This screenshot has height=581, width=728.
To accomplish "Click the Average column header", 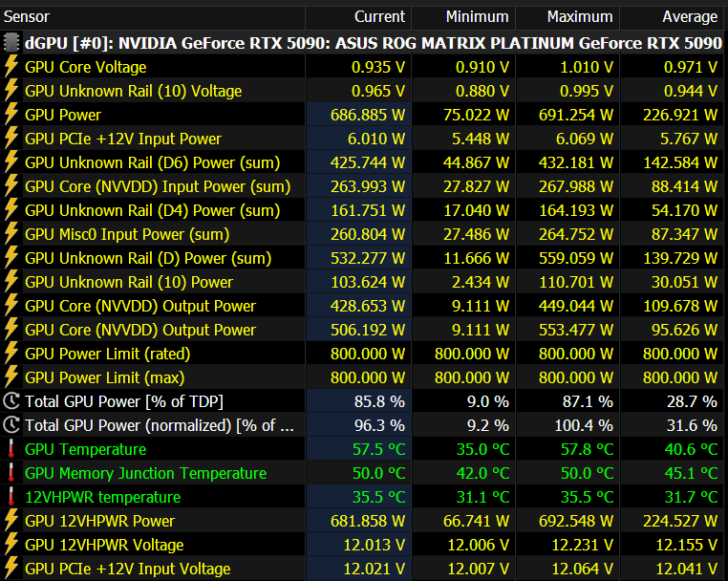I will 672,16.
